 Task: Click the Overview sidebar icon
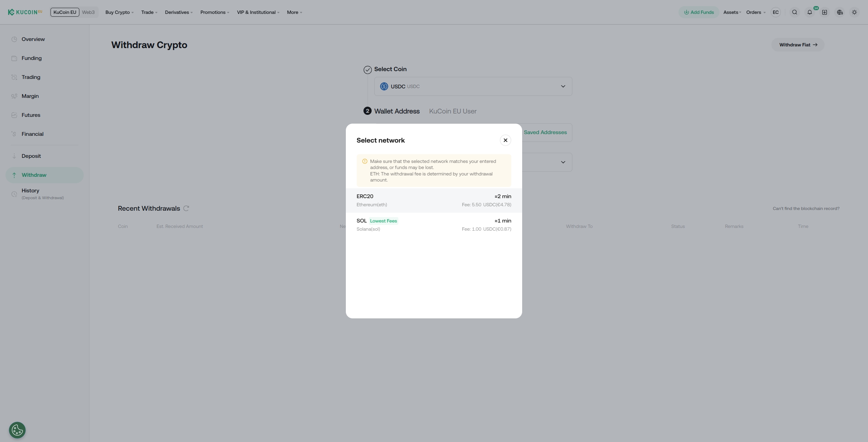click(14, 39)
